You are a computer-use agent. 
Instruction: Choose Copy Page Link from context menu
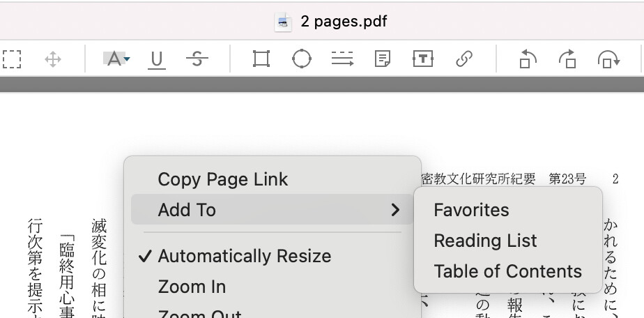point(222,179)
